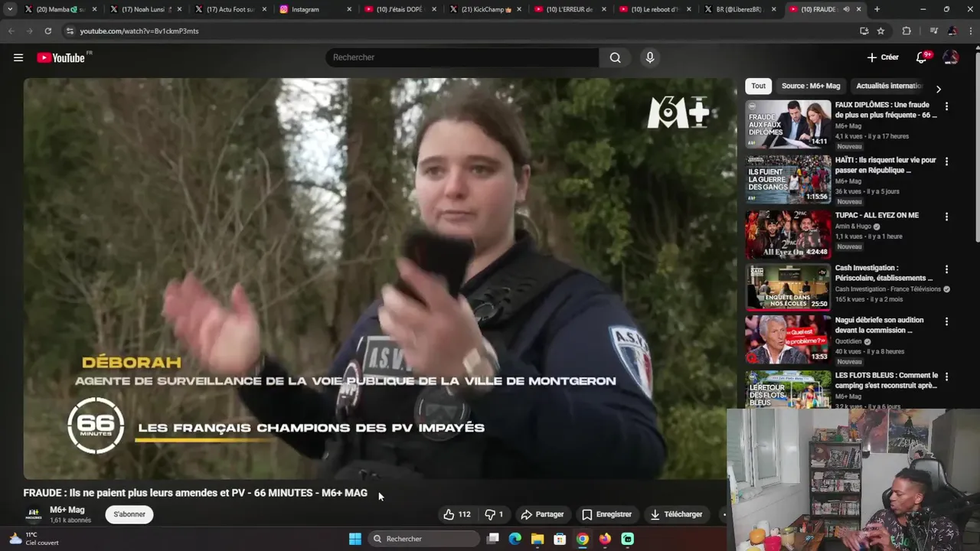
Task: Open options menu for Cash Investigation video
Action: pyautogui.click(x=946, y=269)
